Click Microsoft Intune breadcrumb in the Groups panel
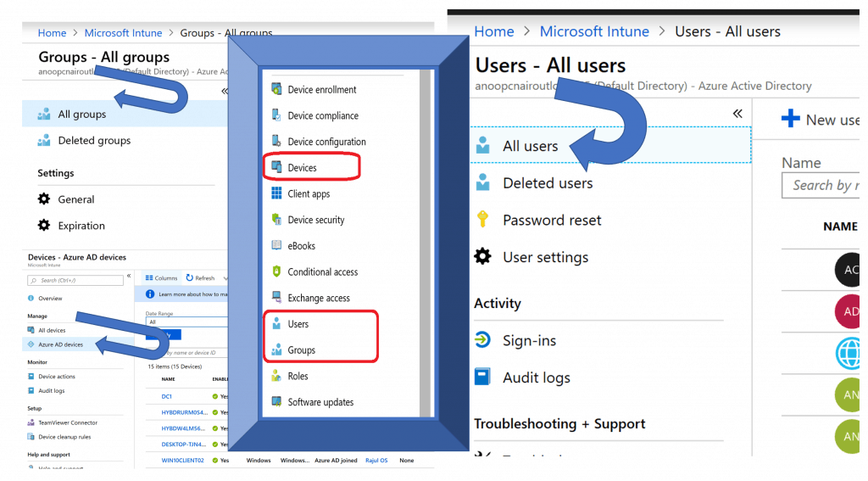The height and width of the screenshot is (481, 868). coord(123,33)
